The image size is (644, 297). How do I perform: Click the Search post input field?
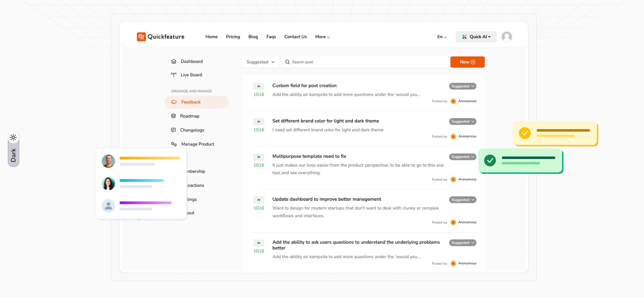365,62
